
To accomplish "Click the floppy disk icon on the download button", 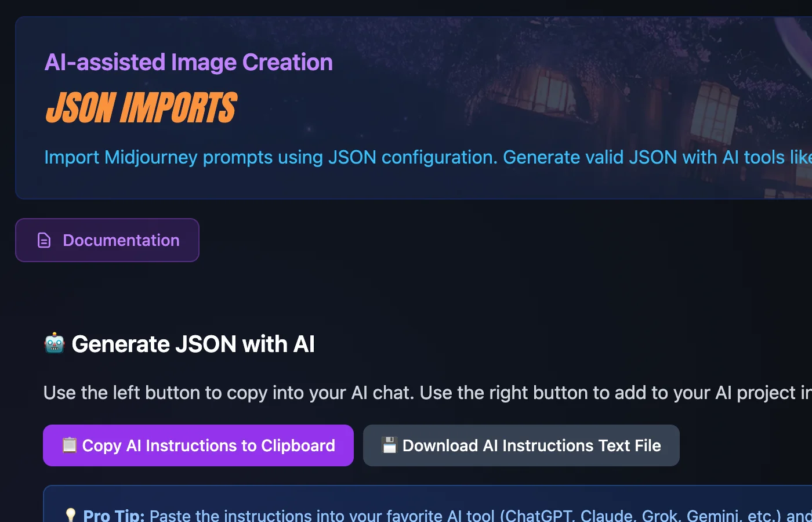I will coord(389,445).
